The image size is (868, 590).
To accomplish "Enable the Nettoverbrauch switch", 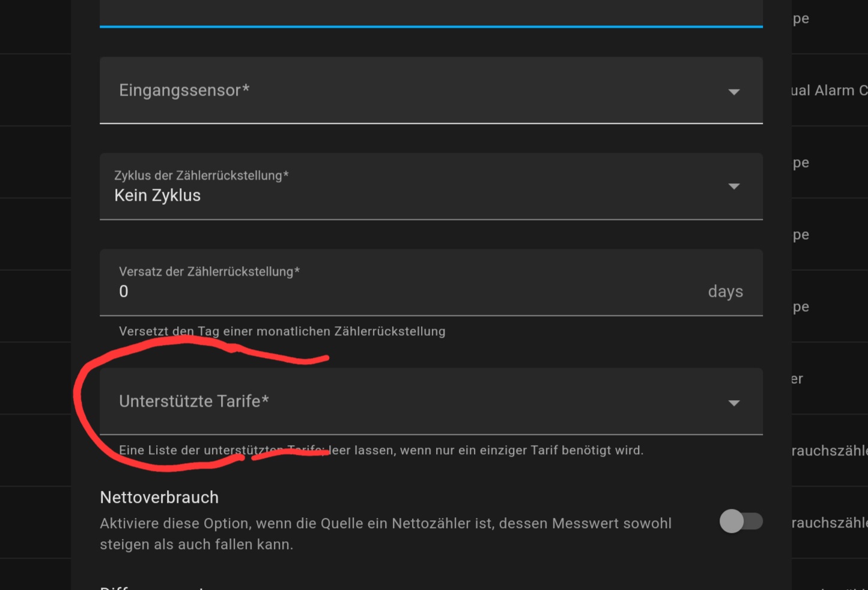I will click(x=741, y=521).
